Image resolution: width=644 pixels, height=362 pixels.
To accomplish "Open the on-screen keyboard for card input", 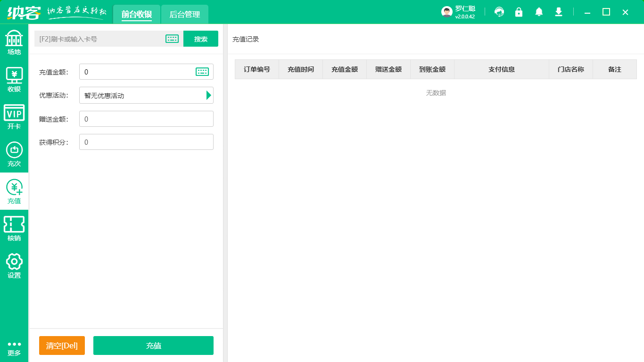I will point(172,39).
